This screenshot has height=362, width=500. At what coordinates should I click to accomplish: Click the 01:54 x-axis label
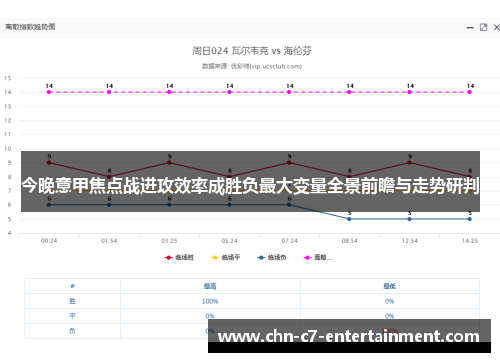109,241
